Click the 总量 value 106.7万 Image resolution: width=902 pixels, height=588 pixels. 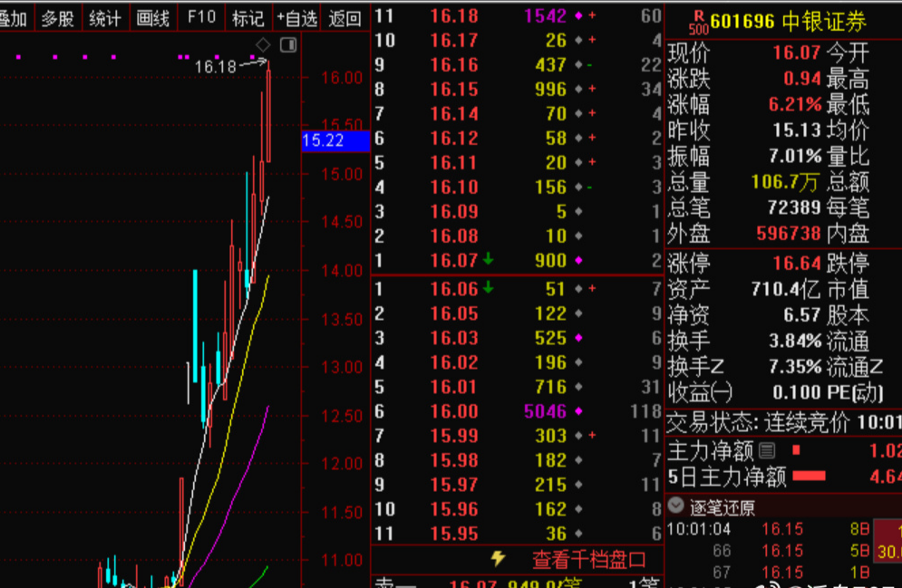click(x=785, y=182)
